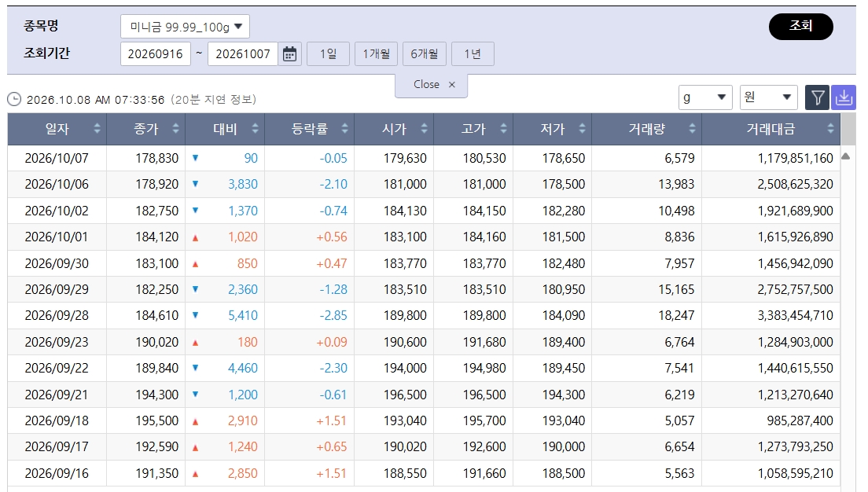Click date cell 2026/10/02
Screen dimensions: 868x492
[57, 211]
